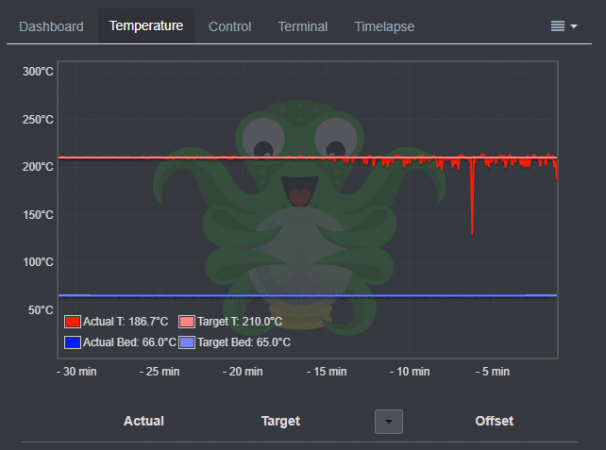Screen dimensions: 606x450
Task: Click the Actual column header
Action: click(x=144, y=421)
